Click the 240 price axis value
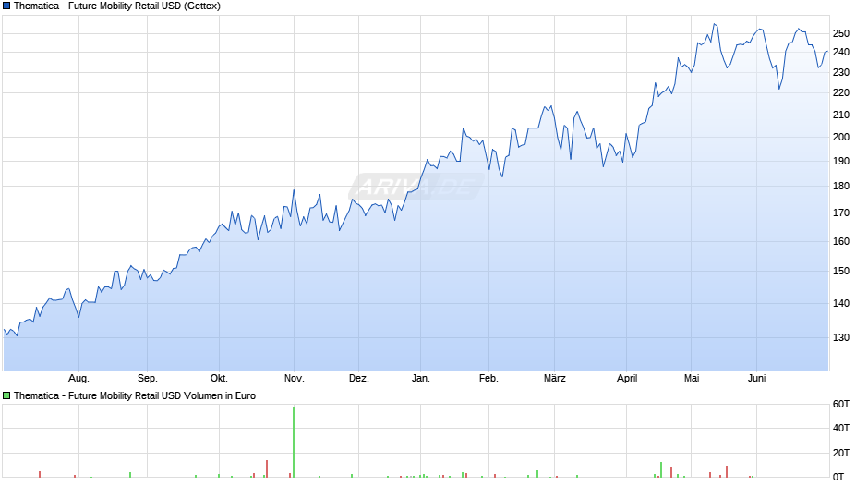This screenshot has height=486, width=868. point(841,52)
